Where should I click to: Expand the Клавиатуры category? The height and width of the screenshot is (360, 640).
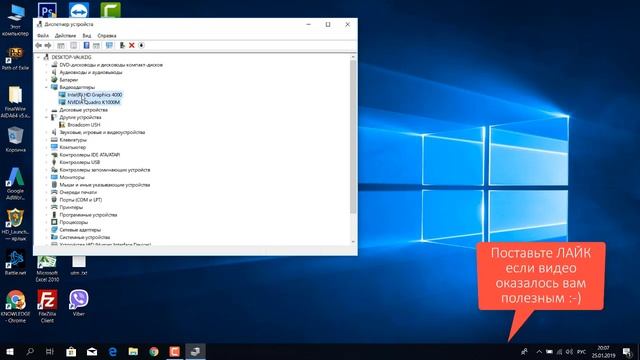[47, 140]
